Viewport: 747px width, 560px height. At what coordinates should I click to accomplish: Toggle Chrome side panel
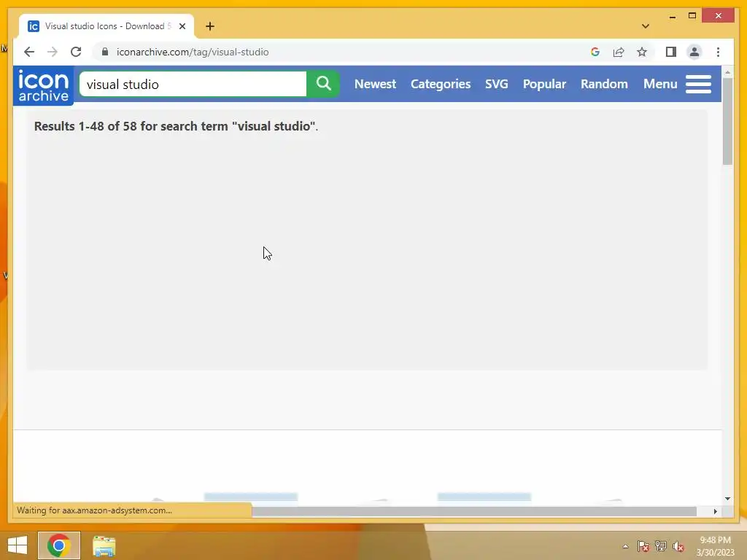671,52
